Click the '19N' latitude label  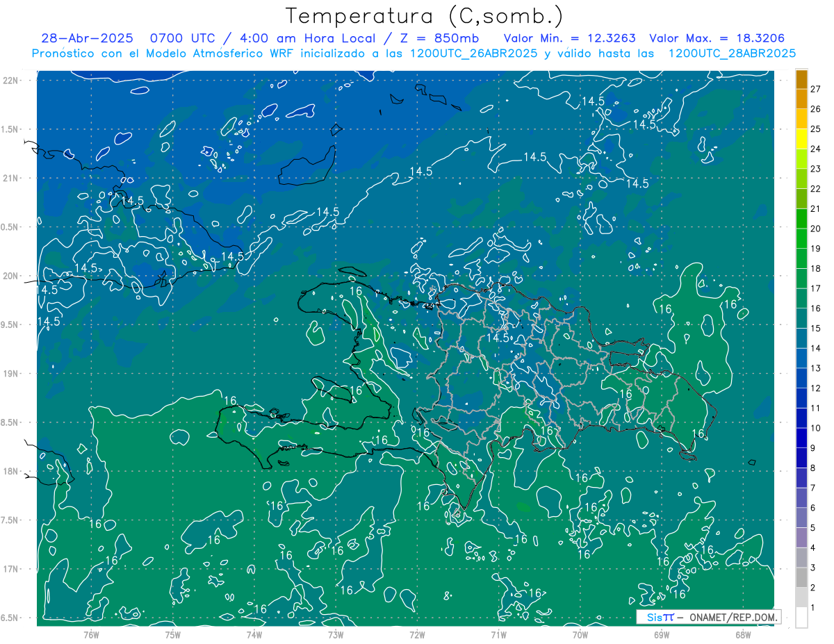coord(10,374)
